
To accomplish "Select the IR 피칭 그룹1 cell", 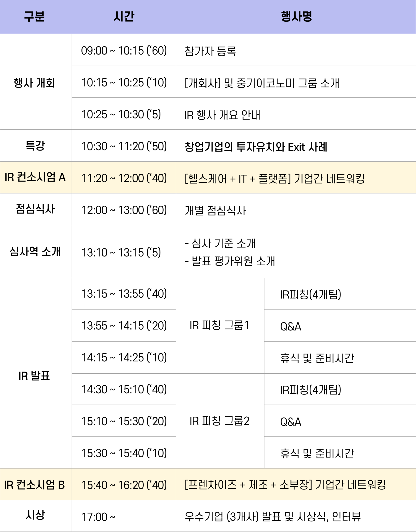I will click(x=219, y=326).
